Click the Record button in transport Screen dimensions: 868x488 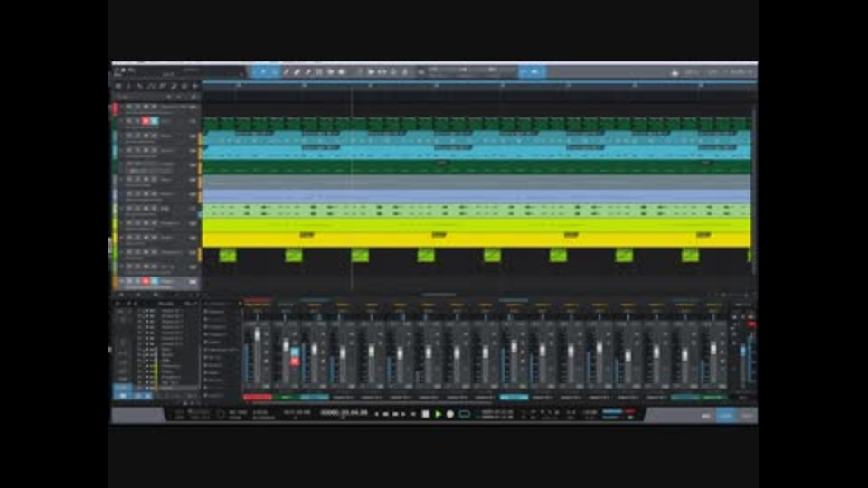[450, 414]
